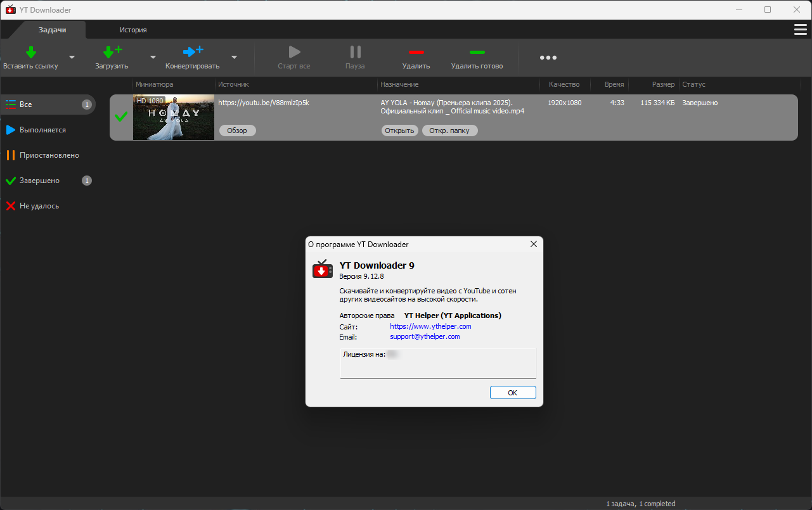Switch to the История tab
The width and height of the screenshot is (812, 510).
pyautogui.click(x=133, y=30)
